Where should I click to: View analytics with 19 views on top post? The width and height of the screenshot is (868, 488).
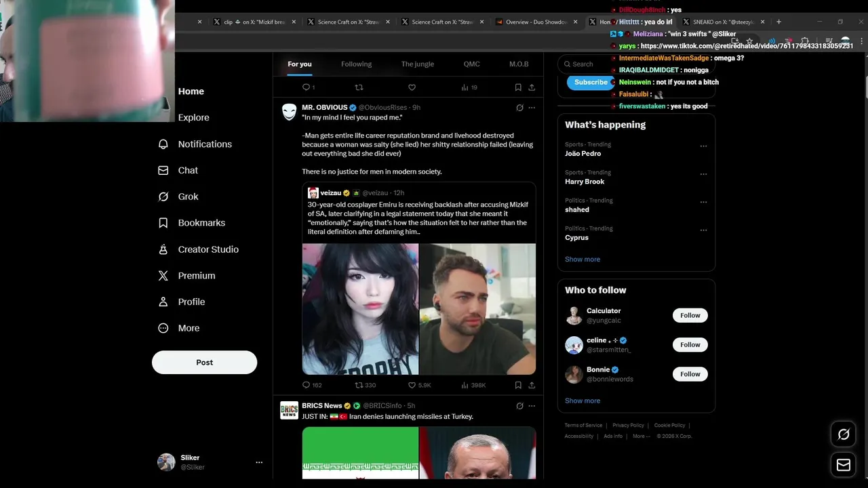click(469, 87)
